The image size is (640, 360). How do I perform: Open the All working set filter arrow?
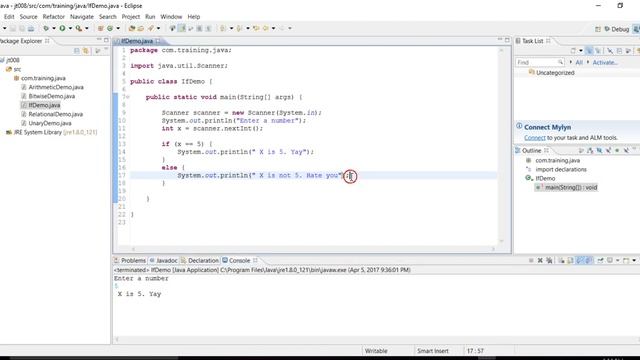[x=571, y=62]
